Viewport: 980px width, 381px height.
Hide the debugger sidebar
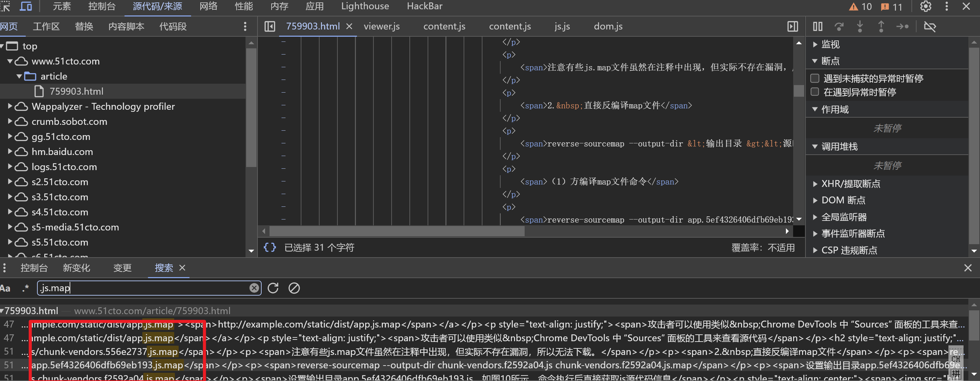click(x=792, y=26)
